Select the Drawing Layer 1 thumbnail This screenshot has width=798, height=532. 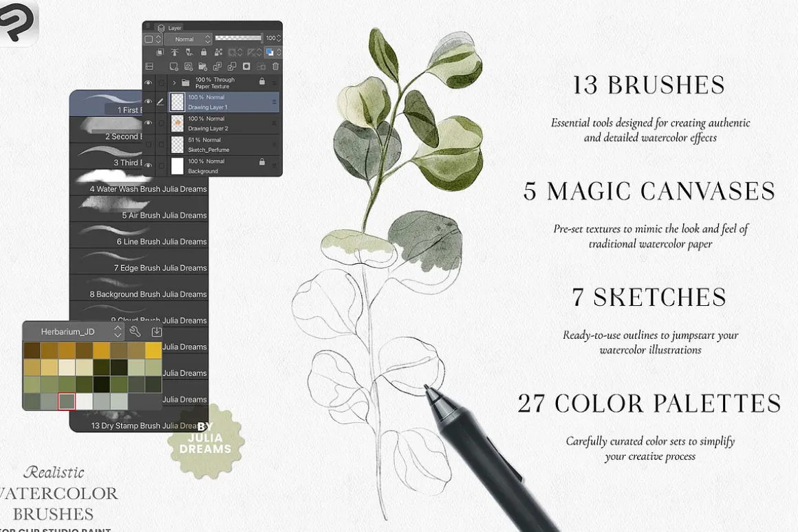click(x=177, y=102)
